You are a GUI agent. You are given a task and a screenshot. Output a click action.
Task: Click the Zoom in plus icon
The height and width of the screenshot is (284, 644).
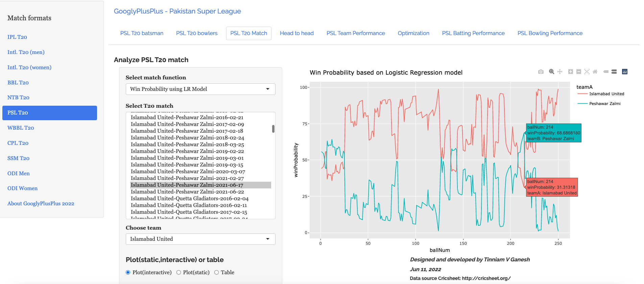coord(571,72)
